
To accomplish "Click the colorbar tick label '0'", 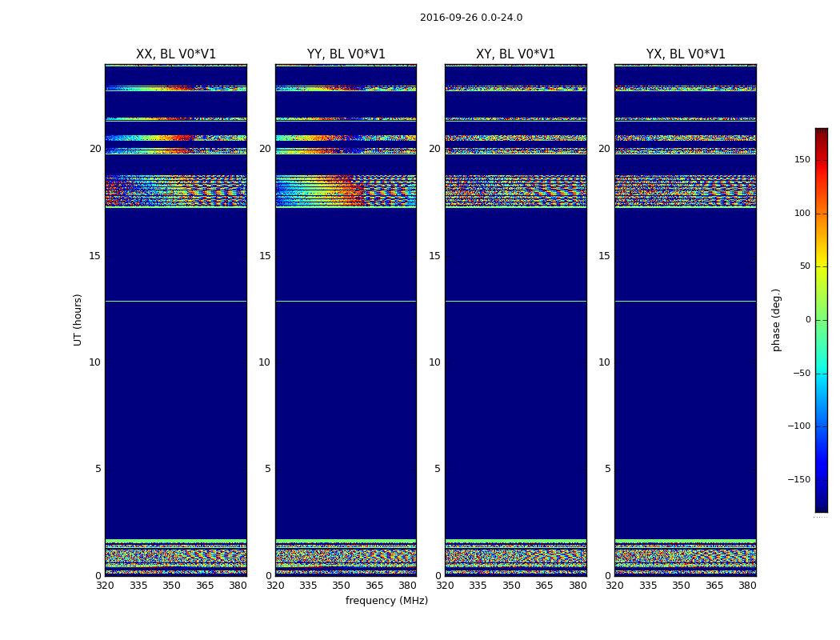I will [806, 320].
